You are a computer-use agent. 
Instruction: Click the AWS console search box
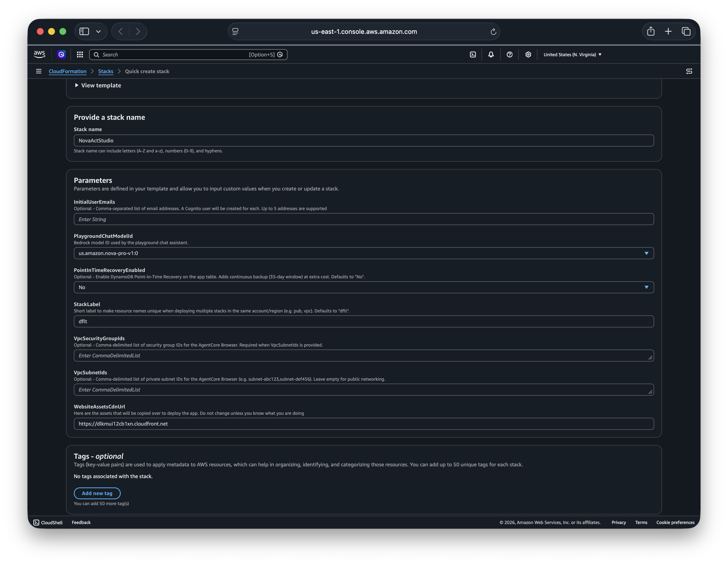(188, 54)
